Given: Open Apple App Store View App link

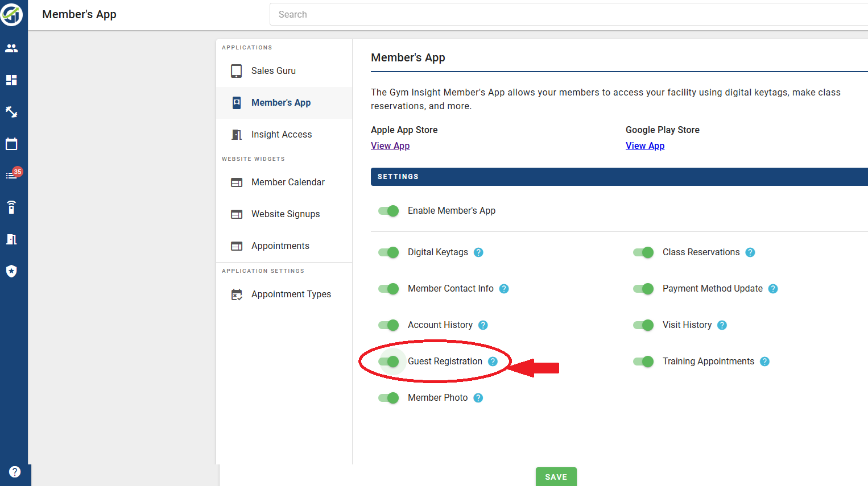Looking at the screenshot, I should click(x=390, y=146).
